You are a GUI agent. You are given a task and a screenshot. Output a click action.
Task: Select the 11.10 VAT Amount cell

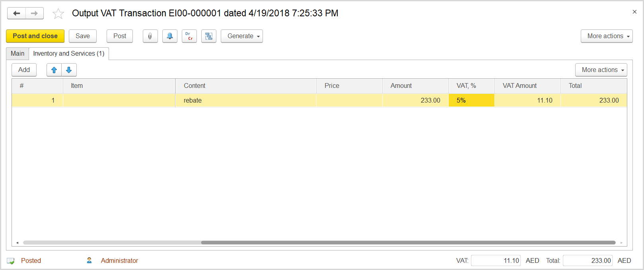pos(527,101)
